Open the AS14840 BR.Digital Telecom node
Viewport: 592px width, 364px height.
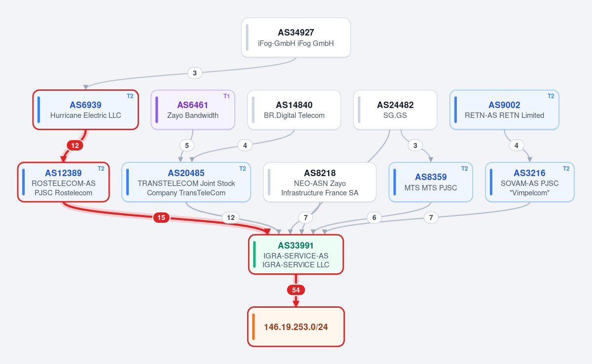pos(294,109)
